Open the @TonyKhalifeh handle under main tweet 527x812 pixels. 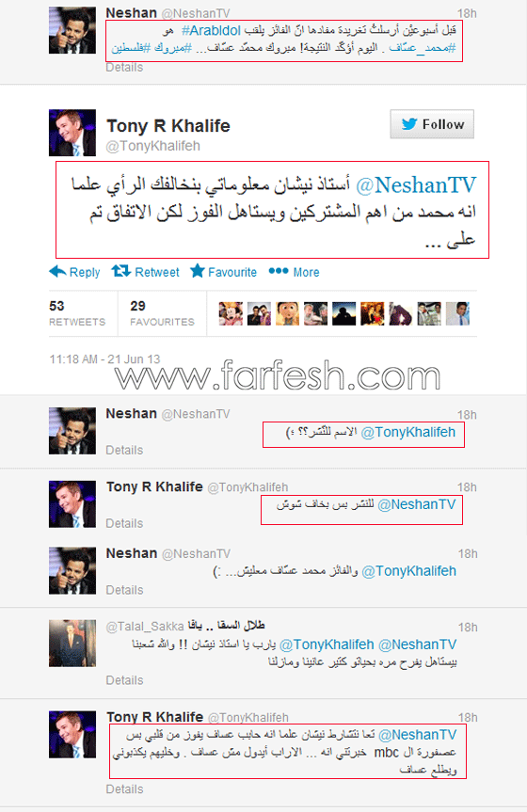coord(152,146)
